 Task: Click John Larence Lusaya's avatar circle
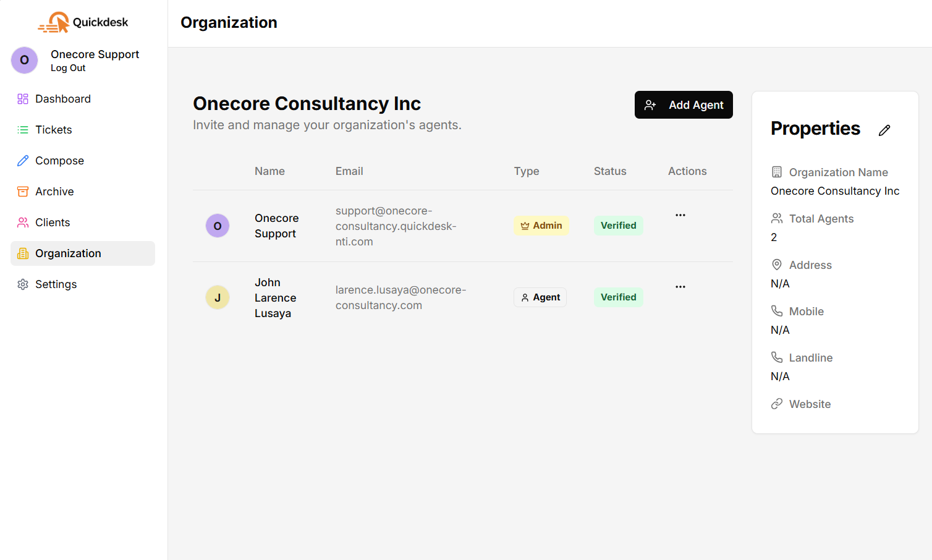[x=218, y=297]
